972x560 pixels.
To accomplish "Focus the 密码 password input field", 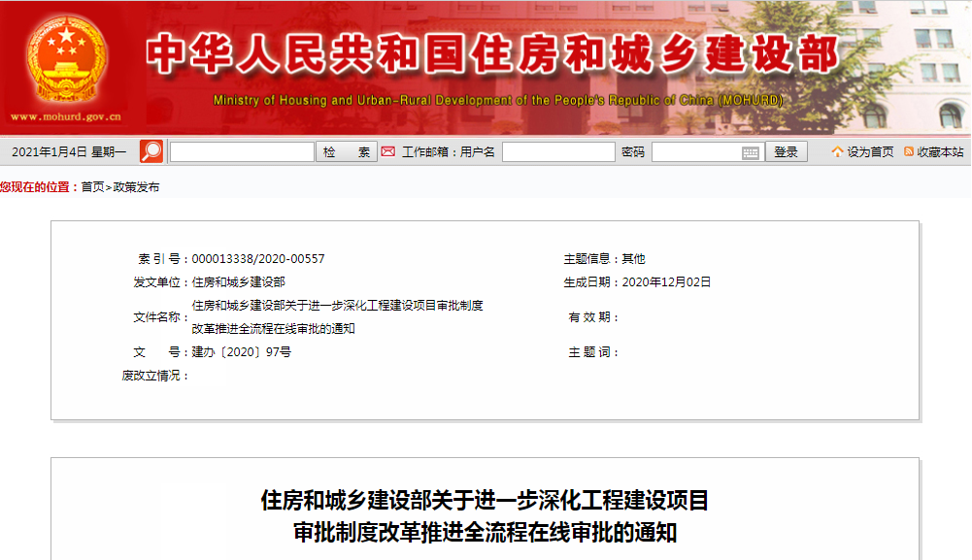I will click(x=695, y=152).
